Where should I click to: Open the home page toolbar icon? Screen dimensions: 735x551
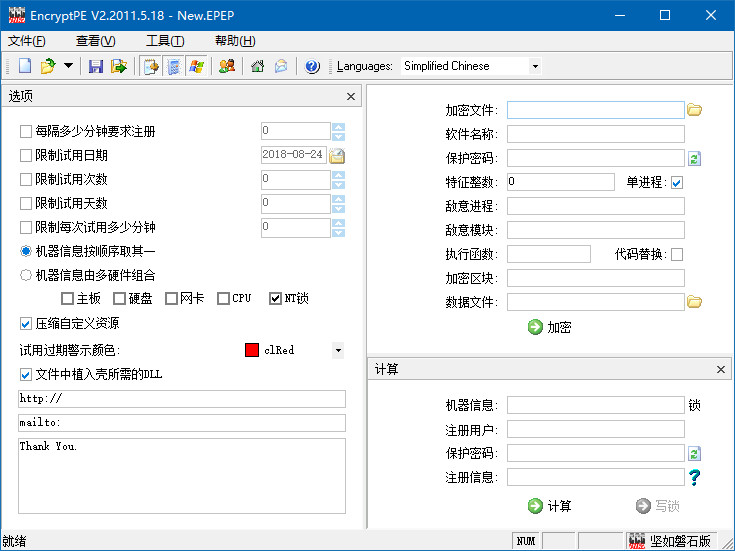pos(257,66)
